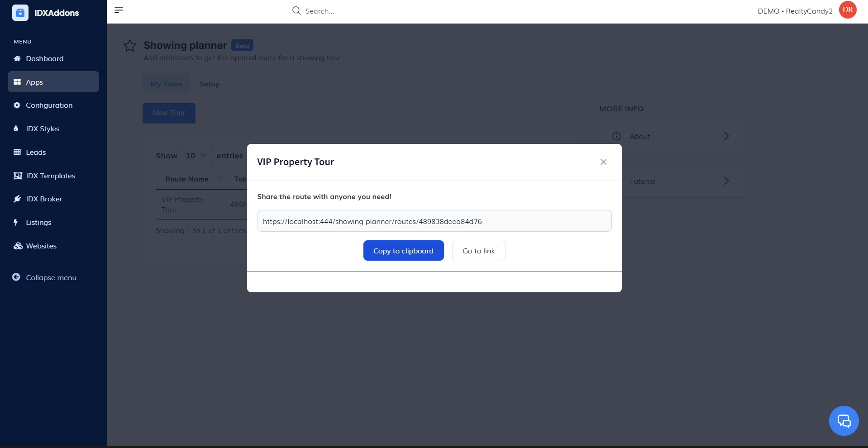Screen dimensions: 868x448
Task: Expand the Tutorial info chevron
Action: pyautogui.click(x=726, y=181)
